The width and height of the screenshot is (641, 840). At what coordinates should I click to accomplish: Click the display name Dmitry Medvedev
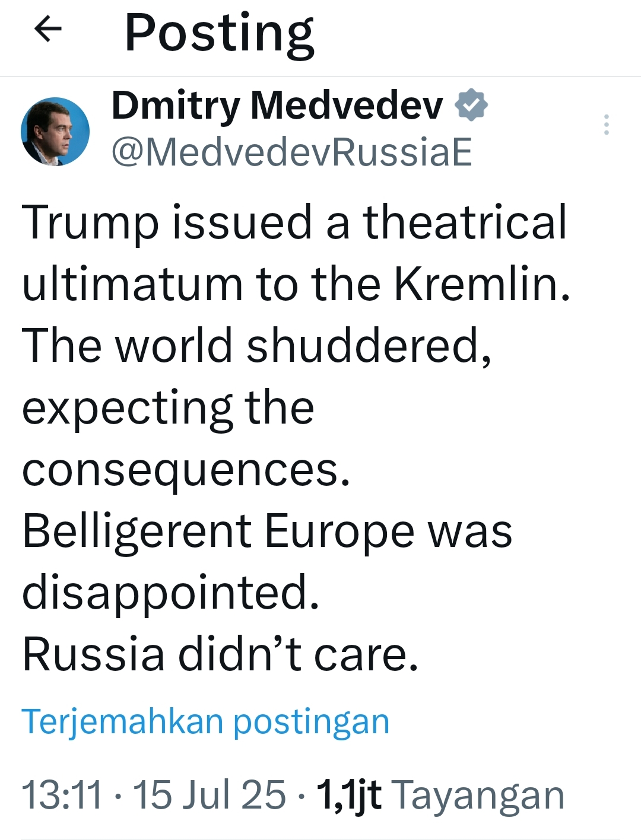[x=277, y=105]
